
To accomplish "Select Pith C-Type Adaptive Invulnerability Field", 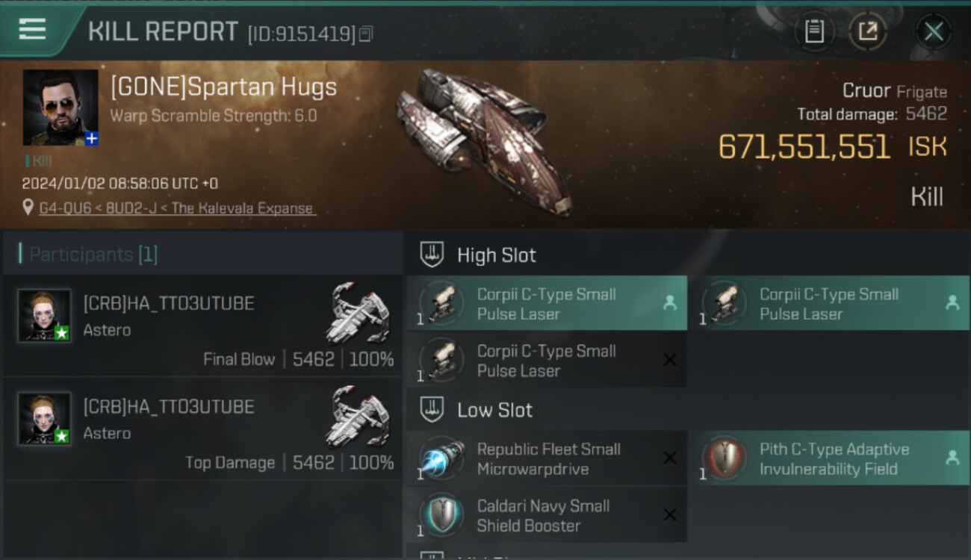I will coord(833,459).
